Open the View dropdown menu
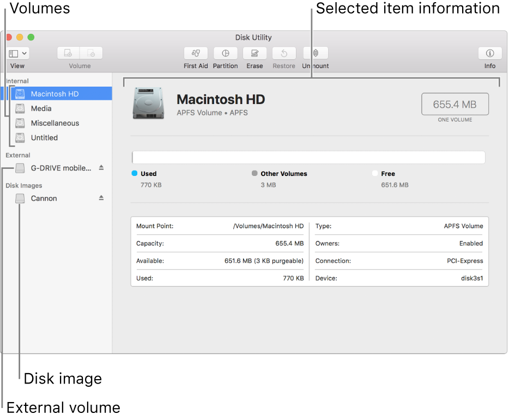Image resolution: width=509 pixels, height=420 pixels. (x=23, y=53)
